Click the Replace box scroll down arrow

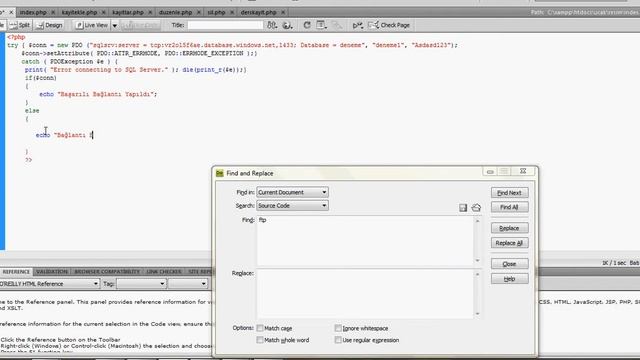click(x=478, y=314)
